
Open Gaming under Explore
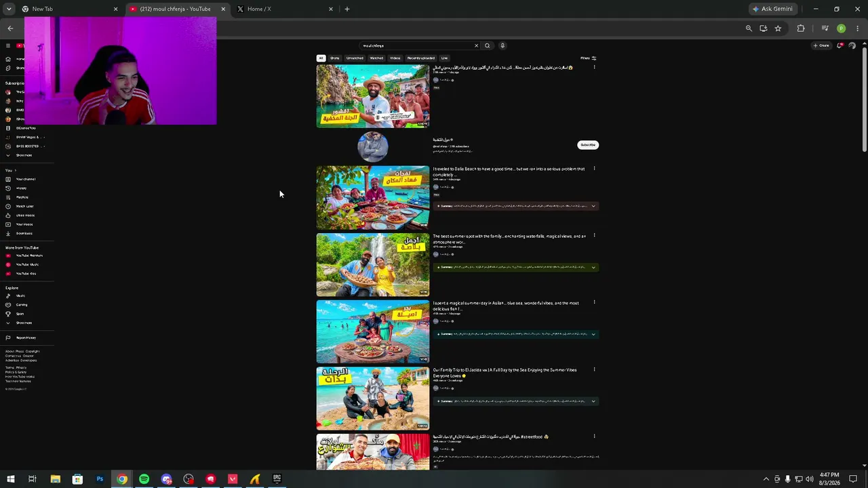pos(22,305)
